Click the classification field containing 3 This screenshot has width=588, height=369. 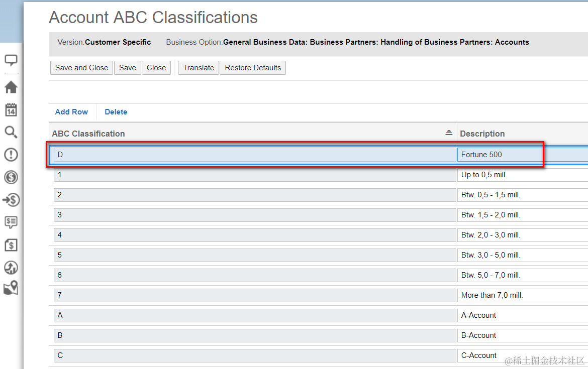(x=255, y=215)
